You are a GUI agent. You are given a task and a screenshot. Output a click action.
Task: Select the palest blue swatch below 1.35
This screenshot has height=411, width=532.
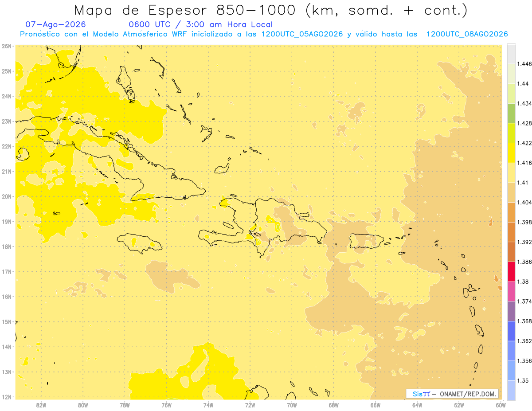(x=511, y=390)
